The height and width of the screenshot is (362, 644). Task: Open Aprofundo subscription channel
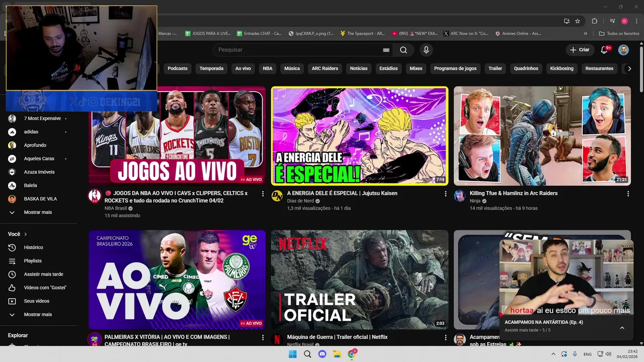click(x=38, y=145)
